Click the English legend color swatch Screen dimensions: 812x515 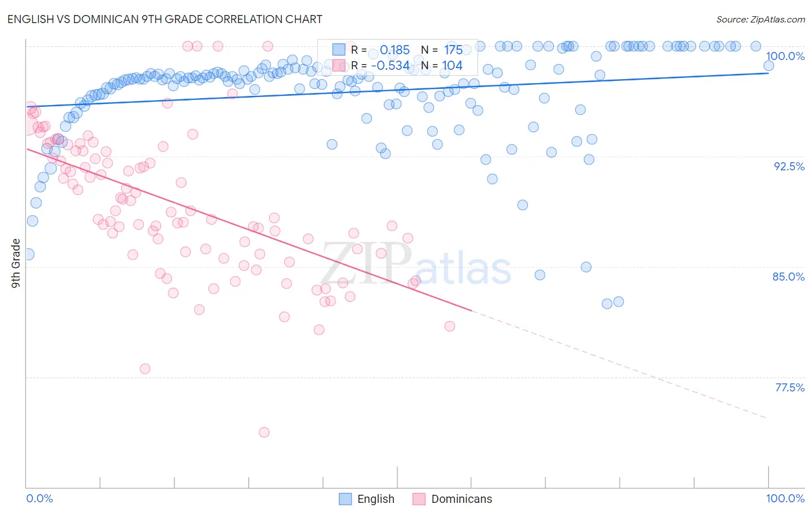345,499
